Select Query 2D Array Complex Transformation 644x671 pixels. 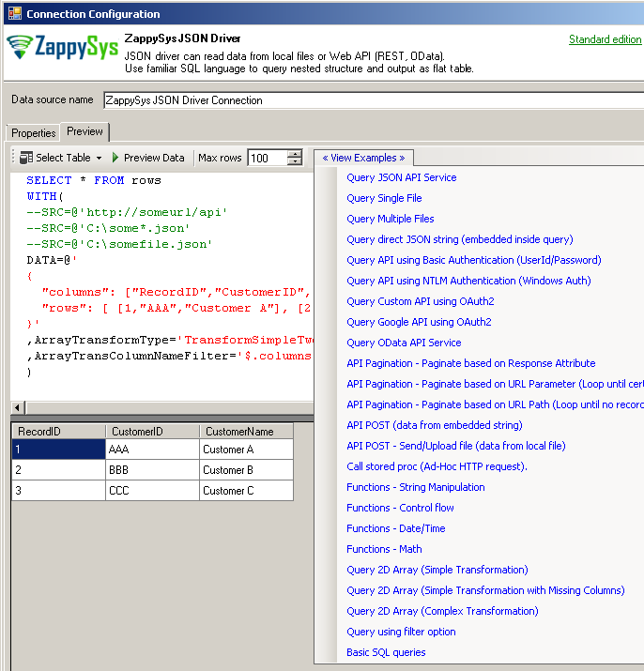tap(442, 611)
